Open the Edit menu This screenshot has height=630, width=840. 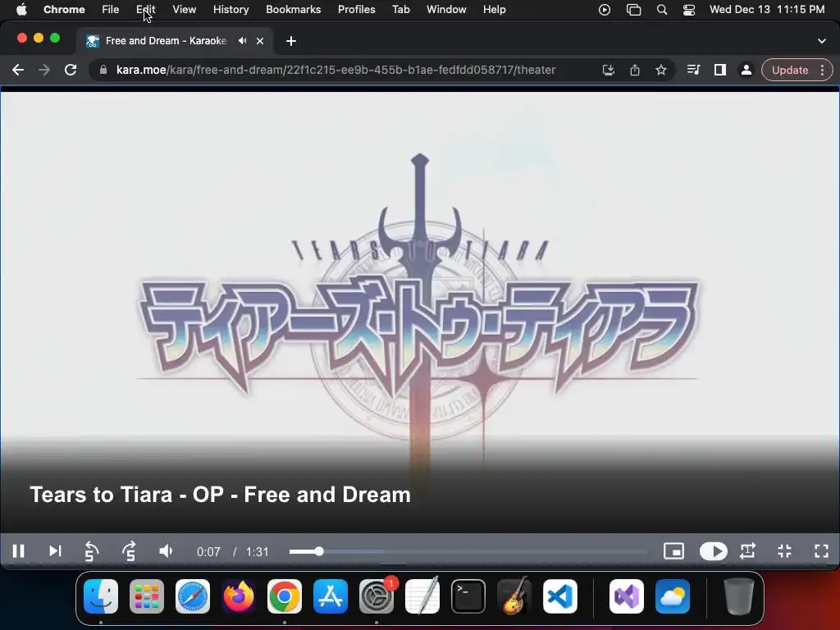(146, 10)
